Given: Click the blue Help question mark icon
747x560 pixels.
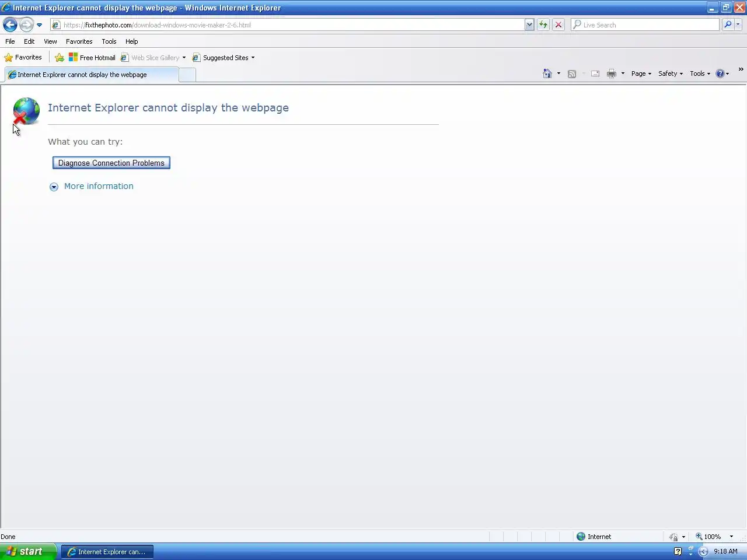Looking at the screenshot, I should coord(720,73).
